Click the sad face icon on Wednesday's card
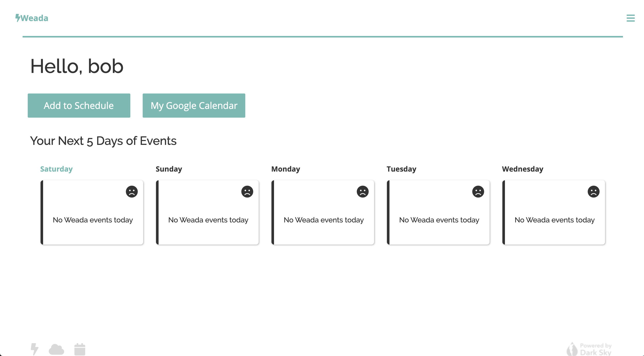The image size is (644, 356). click(593, 192)
